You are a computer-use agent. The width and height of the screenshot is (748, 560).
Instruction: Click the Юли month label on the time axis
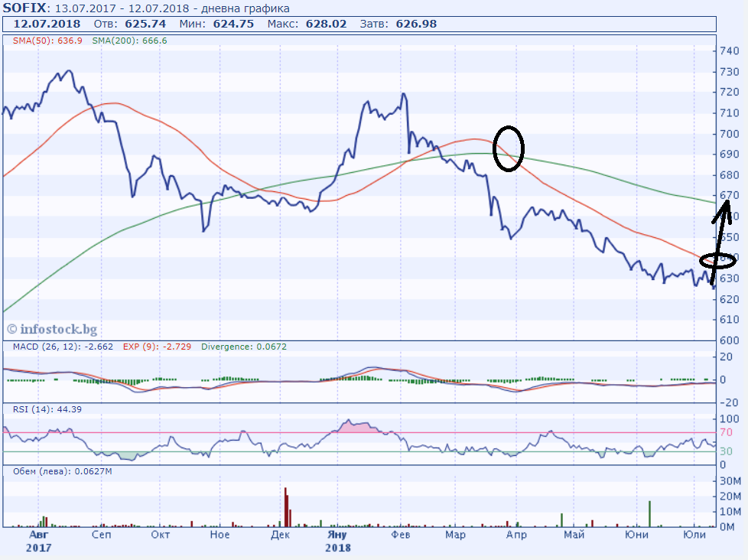694,534
